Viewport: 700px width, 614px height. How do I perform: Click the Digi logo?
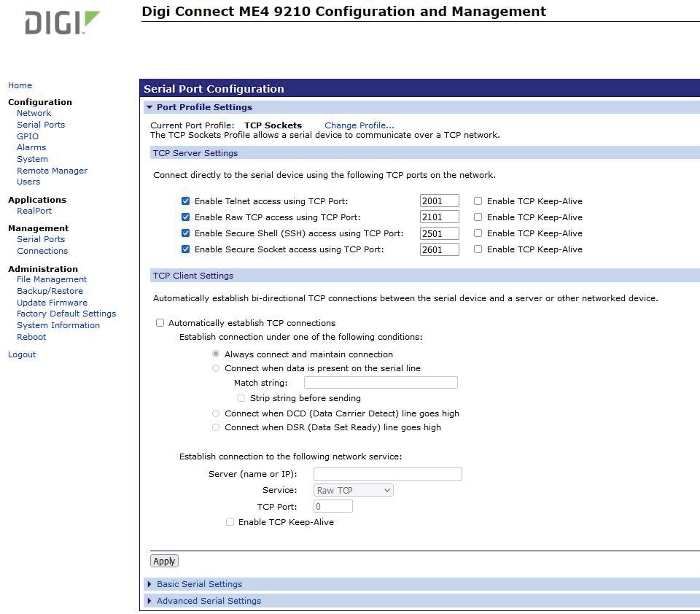63,23
